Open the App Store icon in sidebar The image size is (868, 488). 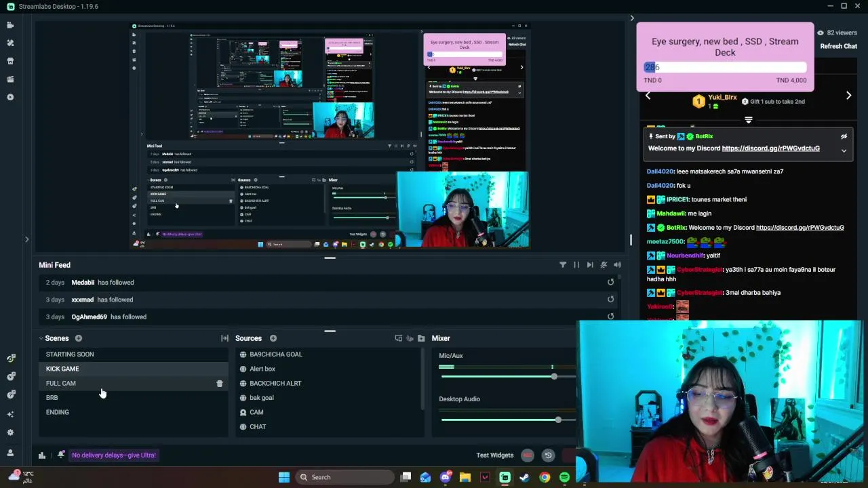[10, 61]
